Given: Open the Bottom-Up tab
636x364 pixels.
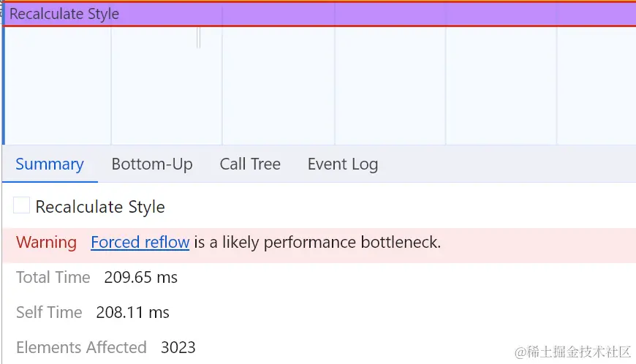Looking at the screenshot, I should [152, 164].
